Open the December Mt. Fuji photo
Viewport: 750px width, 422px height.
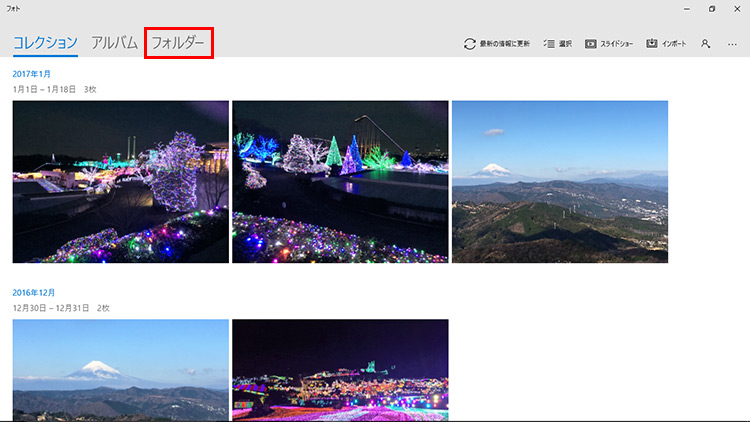pyautogui.click(x=120, y=370)
